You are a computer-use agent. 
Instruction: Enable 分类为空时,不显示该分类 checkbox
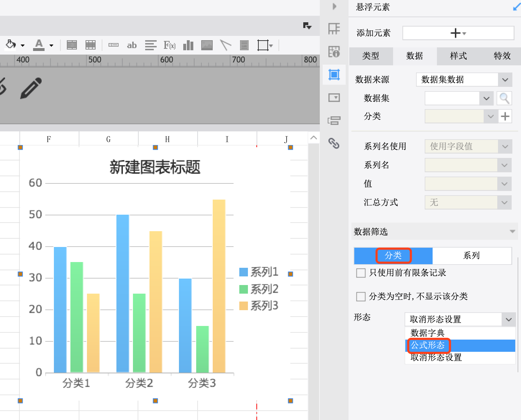361,297
